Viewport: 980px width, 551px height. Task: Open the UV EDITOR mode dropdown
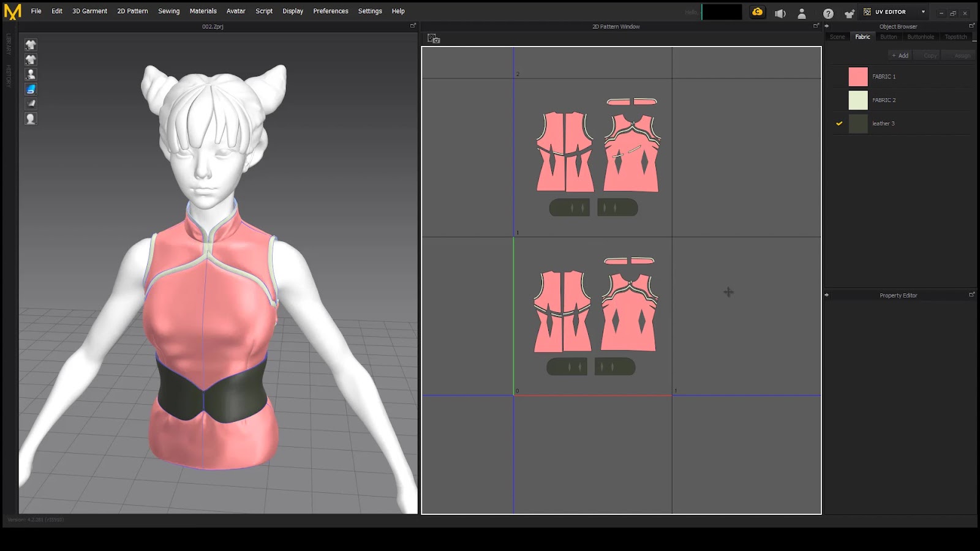click(x=923, y=12)
